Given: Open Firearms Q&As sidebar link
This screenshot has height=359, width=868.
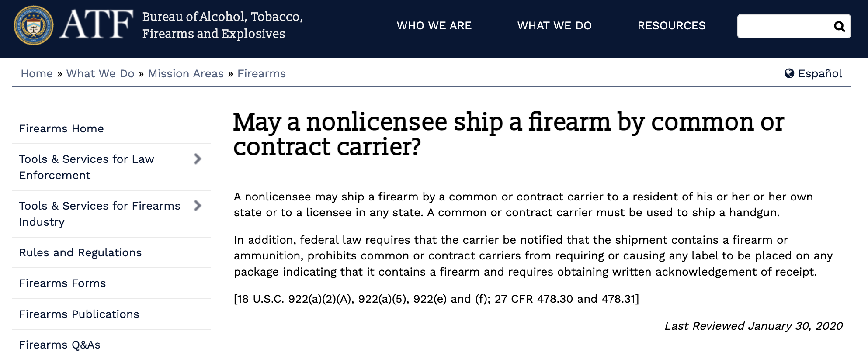Looking at the screenshot, I should pyautogui.click(x=60, y=345).
